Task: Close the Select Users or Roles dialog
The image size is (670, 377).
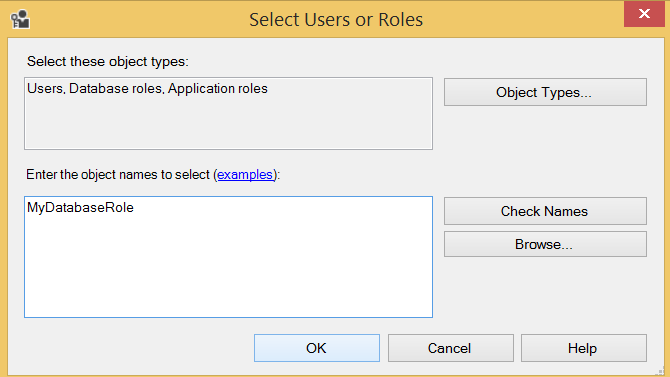Action: [644, 14]
